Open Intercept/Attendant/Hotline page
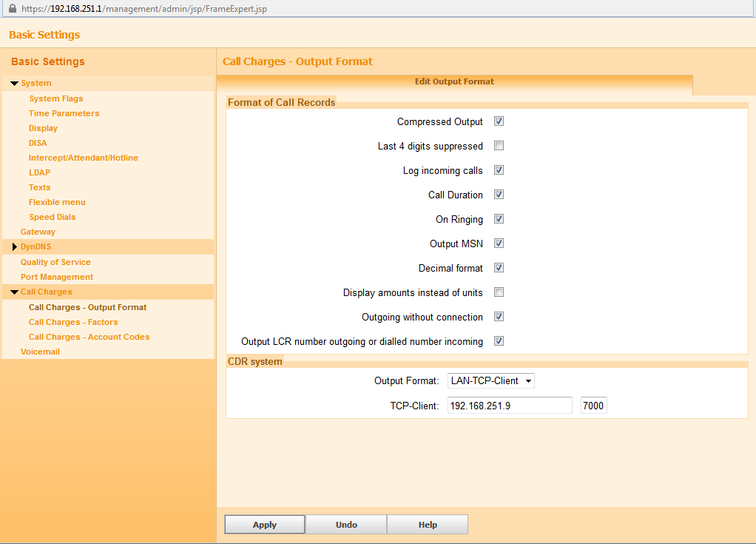The height and width of the screenshot is (544, 756). 83,158
